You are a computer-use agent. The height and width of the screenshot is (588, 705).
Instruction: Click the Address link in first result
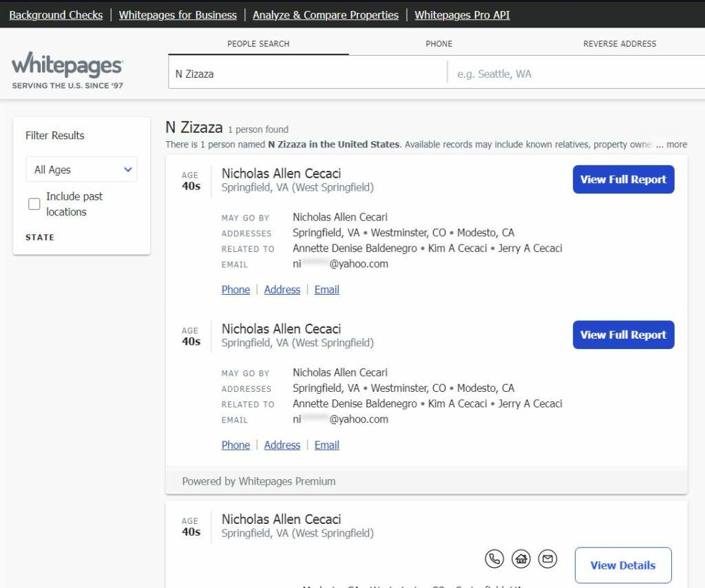tap(282, 290)
